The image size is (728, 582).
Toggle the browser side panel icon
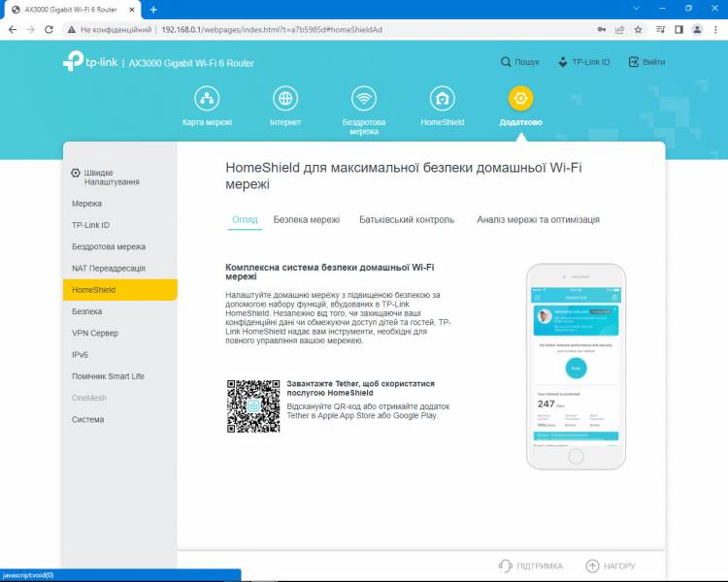click(678, 30)
